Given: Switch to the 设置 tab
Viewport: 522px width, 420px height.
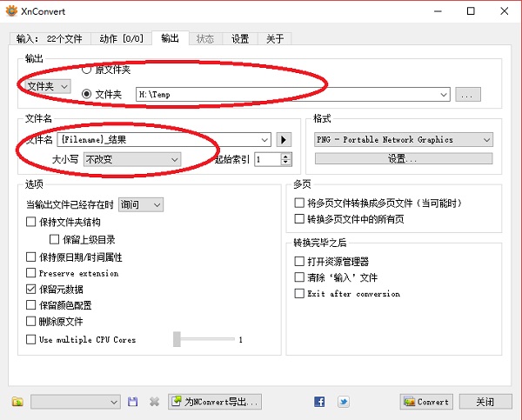Looking at the screenshot, I should click(x=240, y=39).
